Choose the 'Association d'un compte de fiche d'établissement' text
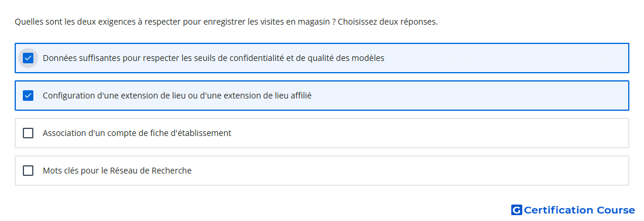 coord(137,133)
